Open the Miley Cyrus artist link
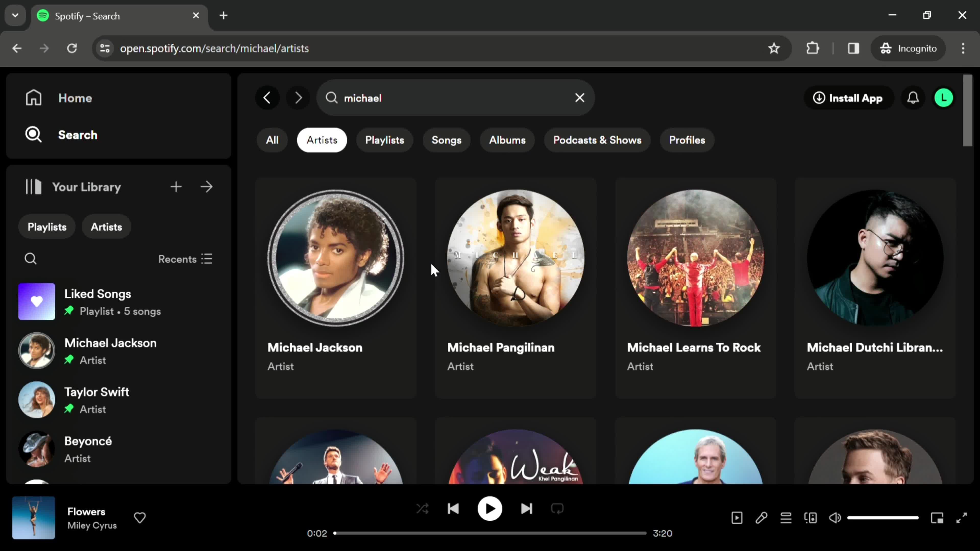 [x=92, y=525]
